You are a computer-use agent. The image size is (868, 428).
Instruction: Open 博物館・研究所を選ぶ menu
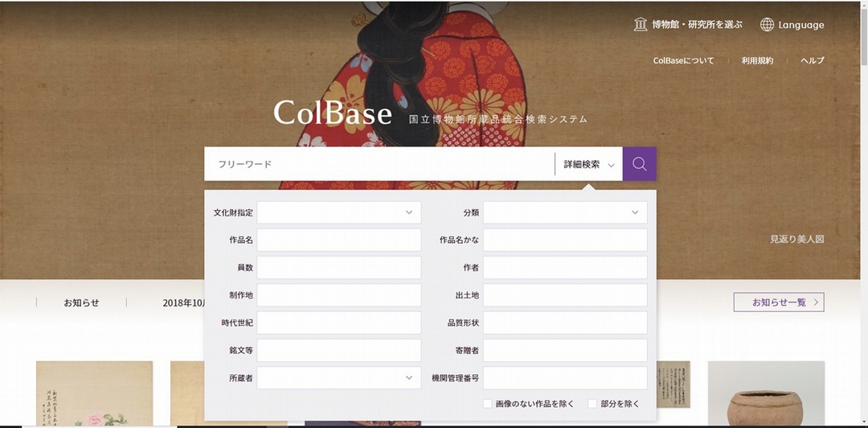[x=688, y=24]
